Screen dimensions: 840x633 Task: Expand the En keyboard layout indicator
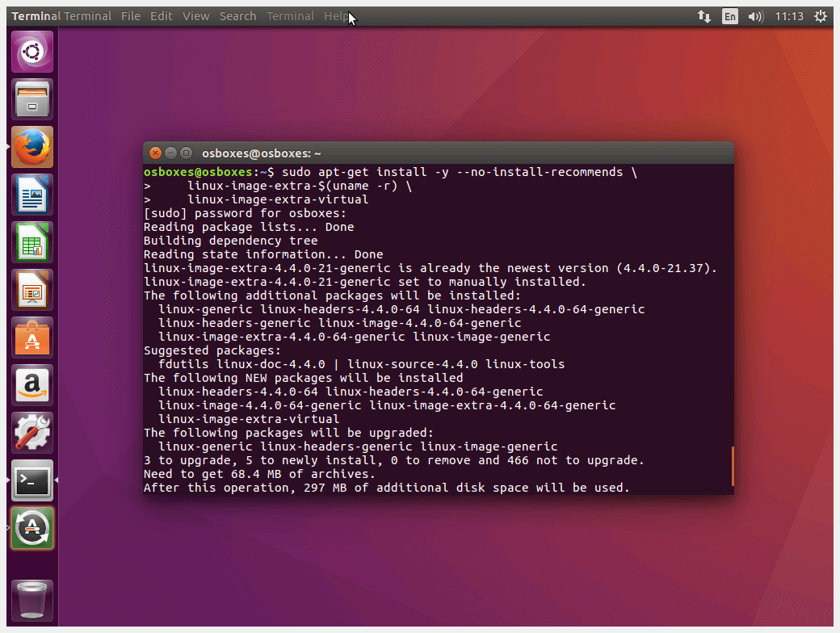[730, 16]
